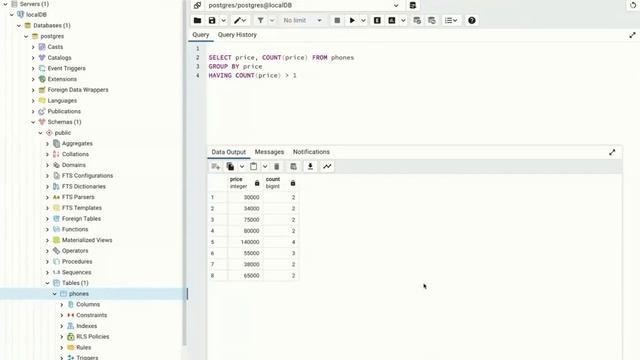Click the Add row icon in results toolbar
The image size is (640, 360).
coord(216,167)
